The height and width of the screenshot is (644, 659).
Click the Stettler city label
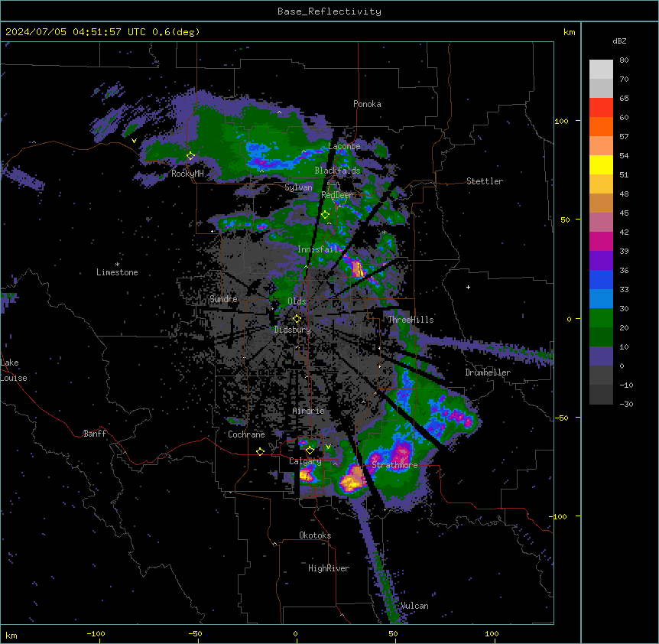485,181
